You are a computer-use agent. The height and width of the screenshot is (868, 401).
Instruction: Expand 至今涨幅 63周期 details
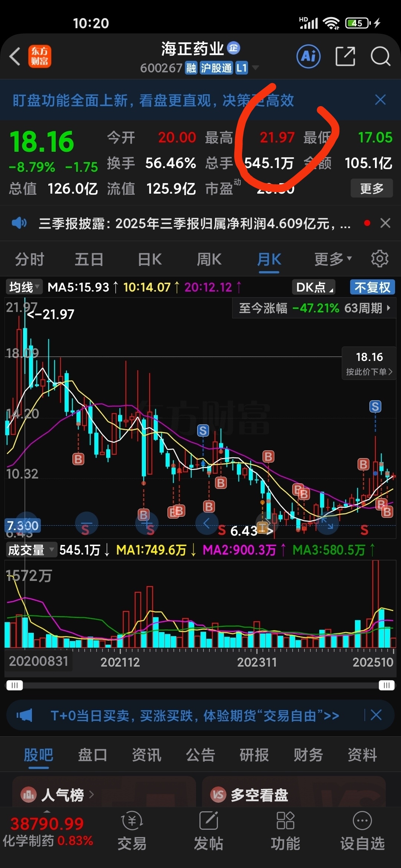(314, 308)
